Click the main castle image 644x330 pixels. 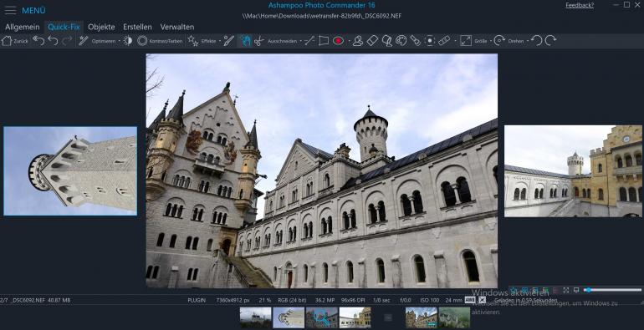pos(322,170)
